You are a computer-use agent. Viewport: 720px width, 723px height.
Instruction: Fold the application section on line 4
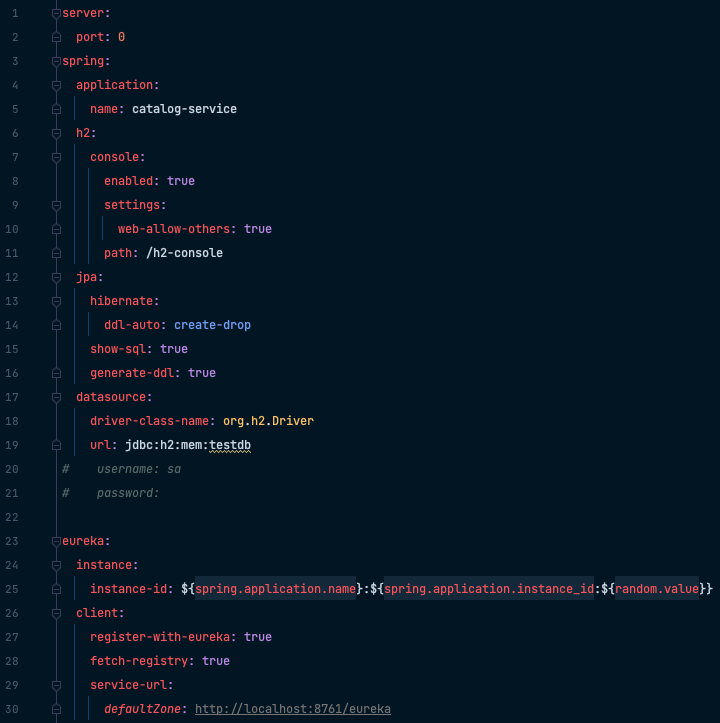coord(56,85)
